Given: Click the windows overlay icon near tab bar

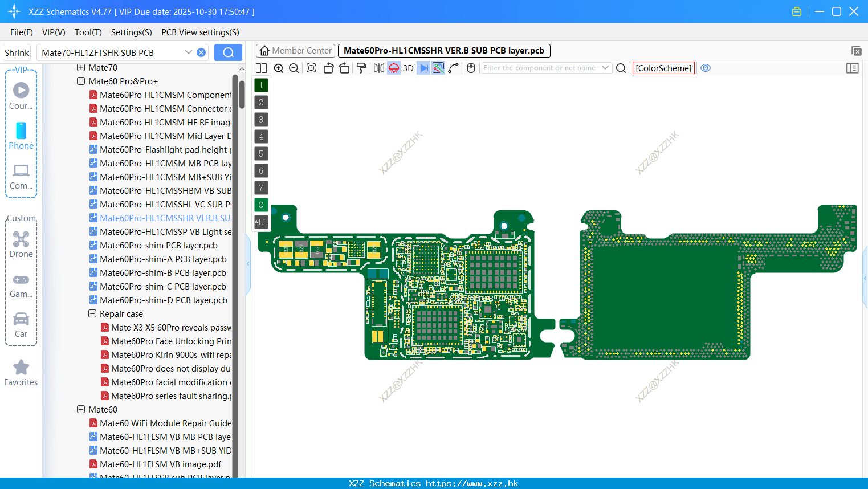Looking at the screenshot, I should tap(856, 51).
